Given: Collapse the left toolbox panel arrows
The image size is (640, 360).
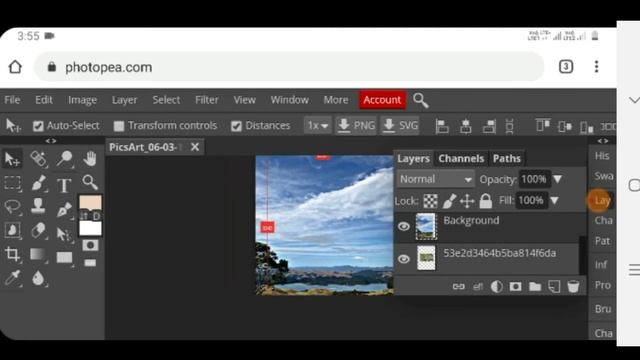Looking at the screenshot, I should (x=51, y=141).
